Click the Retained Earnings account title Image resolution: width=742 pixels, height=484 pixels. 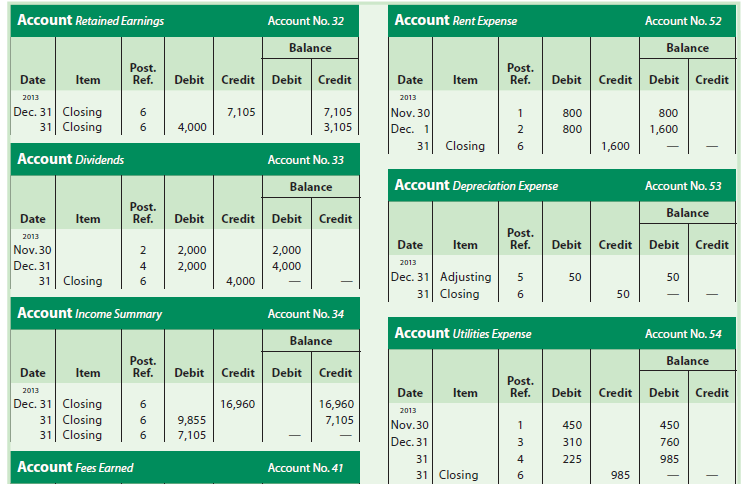pyautogui.click(x=91, y=21)
